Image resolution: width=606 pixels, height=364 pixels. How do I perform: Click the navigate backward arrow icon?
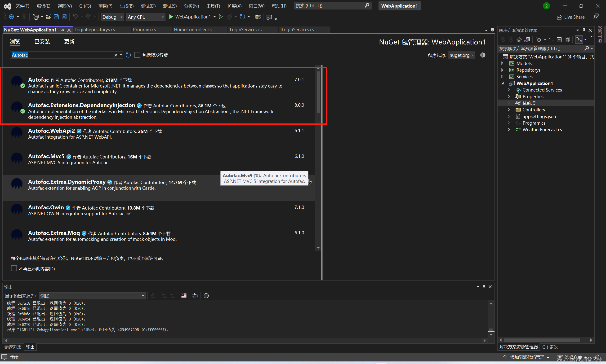tap(11, 17)
